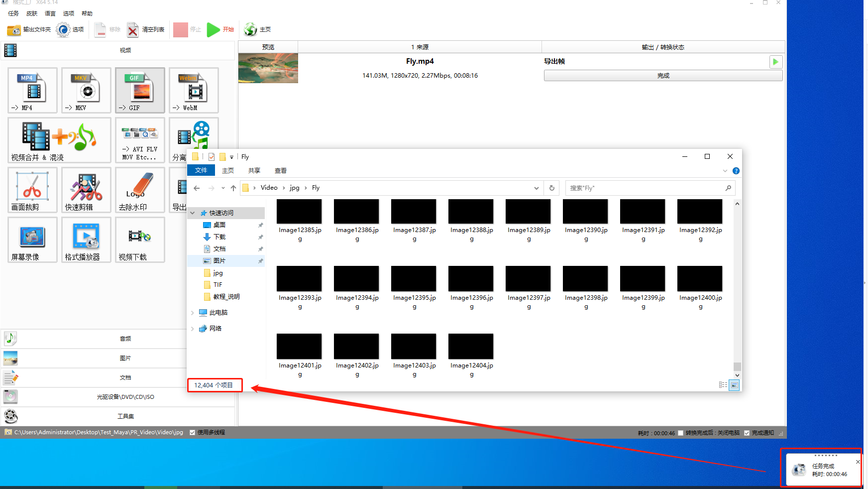The height and width of the screenshot is (489, 868).
Task: Expand the This PC tree node
Action: coord(193,313)
